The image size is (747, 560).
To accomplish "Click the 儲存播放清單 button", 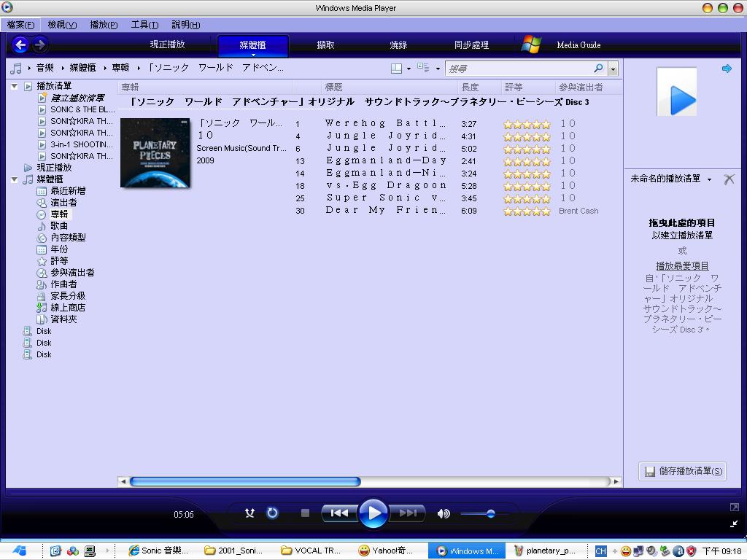I will (682, 471).
